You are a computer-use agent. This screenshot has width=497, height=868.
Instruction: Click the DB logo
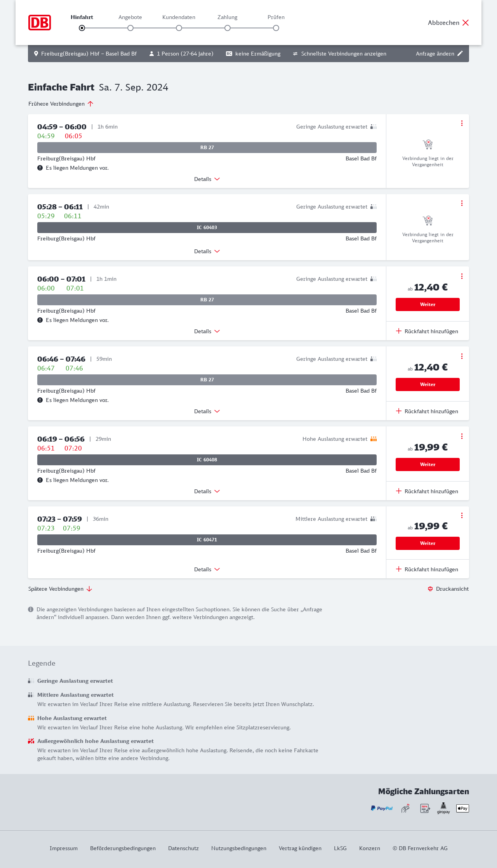click(x=40, y=23)
